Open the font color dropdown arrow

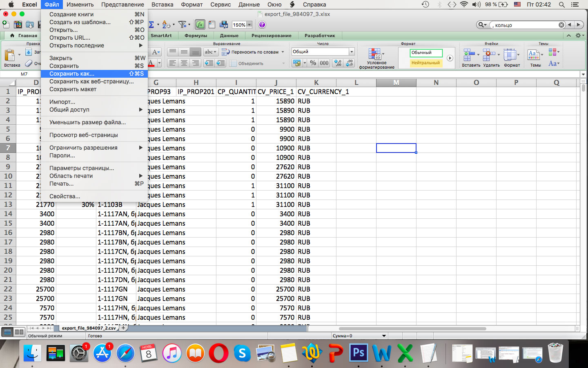point(159,63)
